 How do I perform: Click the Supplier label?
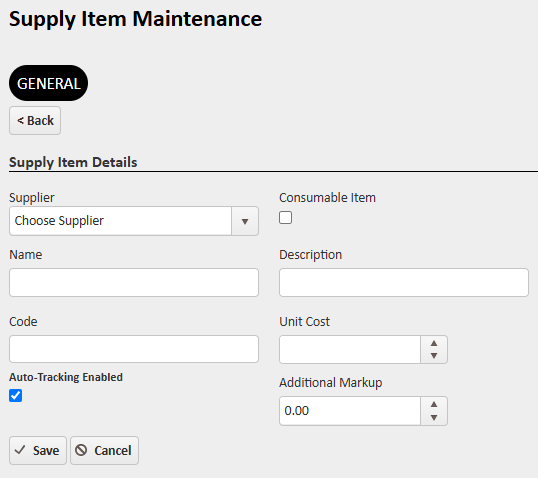click(x=32, y=198)
